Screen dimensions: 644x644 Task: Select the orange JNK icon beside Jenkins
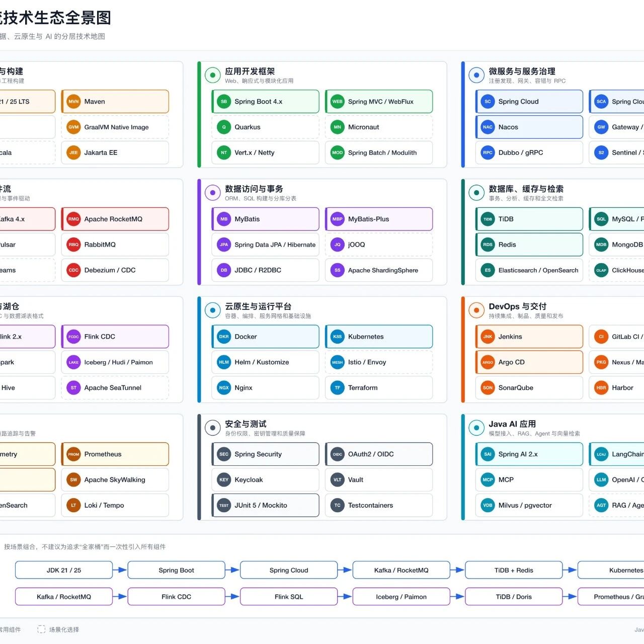(x=488, y=337)
